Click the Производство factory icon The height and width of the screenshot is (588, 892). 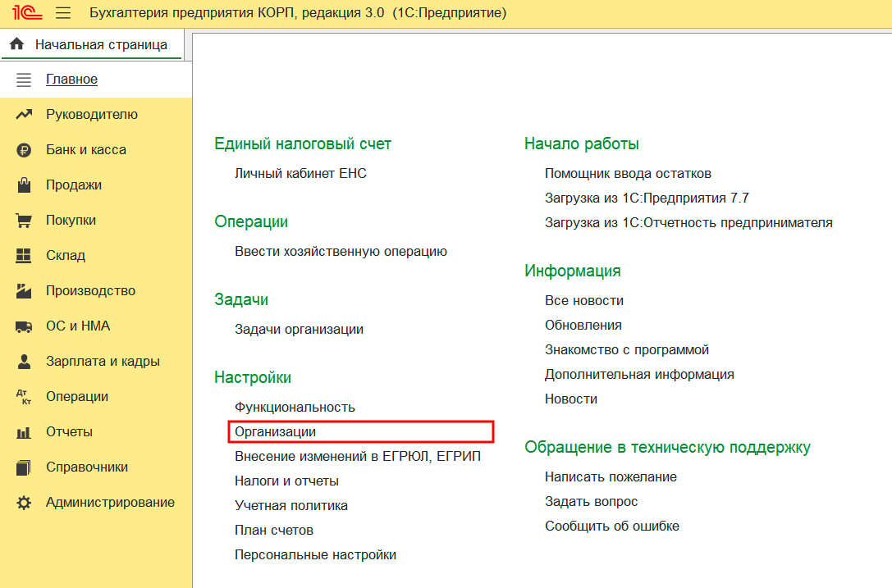tap(24, 291)
